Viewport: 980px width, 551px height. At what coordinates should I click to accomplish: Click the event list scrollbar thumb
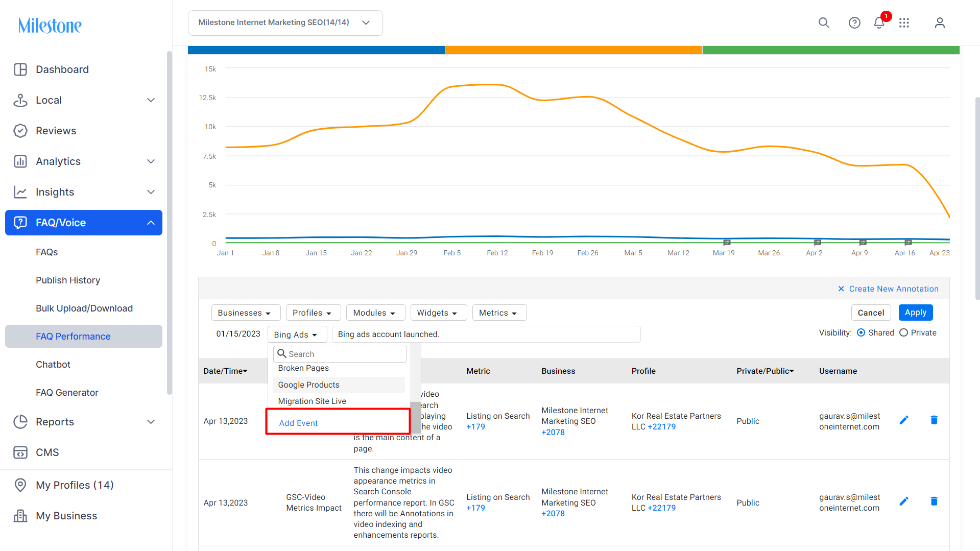[x=415, y=417]
